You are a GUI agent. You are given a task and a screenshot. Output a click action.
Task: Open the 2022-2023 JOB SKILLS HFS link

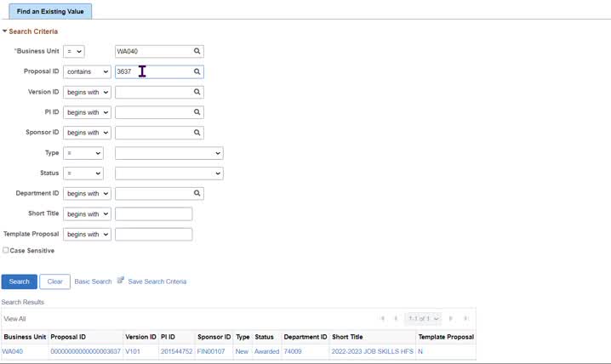(x=372, y=351)
